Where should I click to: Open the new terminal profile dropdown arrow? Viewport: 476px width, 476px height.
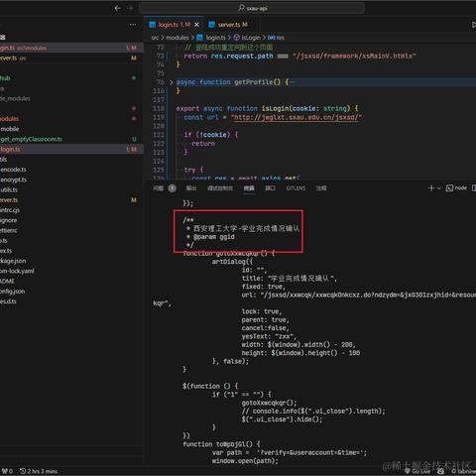[439, 188]
